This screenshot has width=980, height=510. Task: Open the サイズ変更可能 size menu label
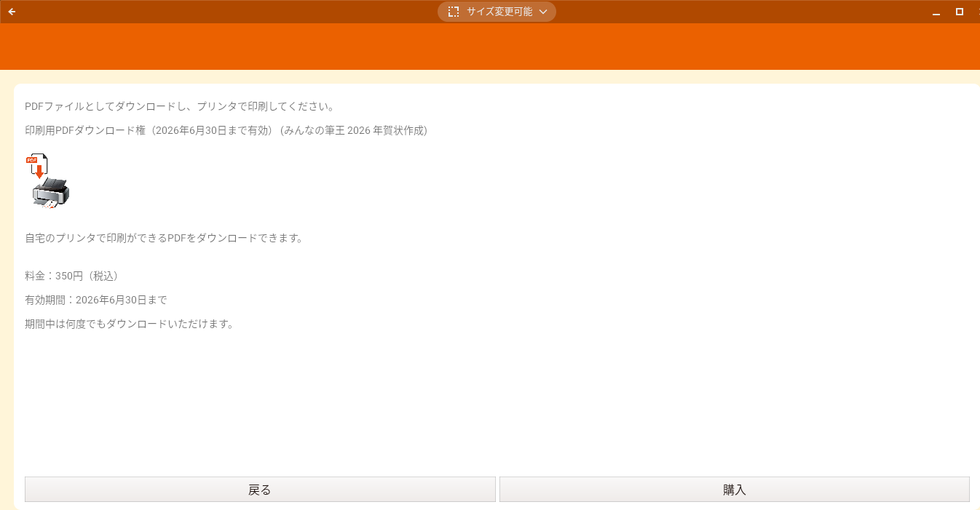pyautogui.click(x=499, y=12)
